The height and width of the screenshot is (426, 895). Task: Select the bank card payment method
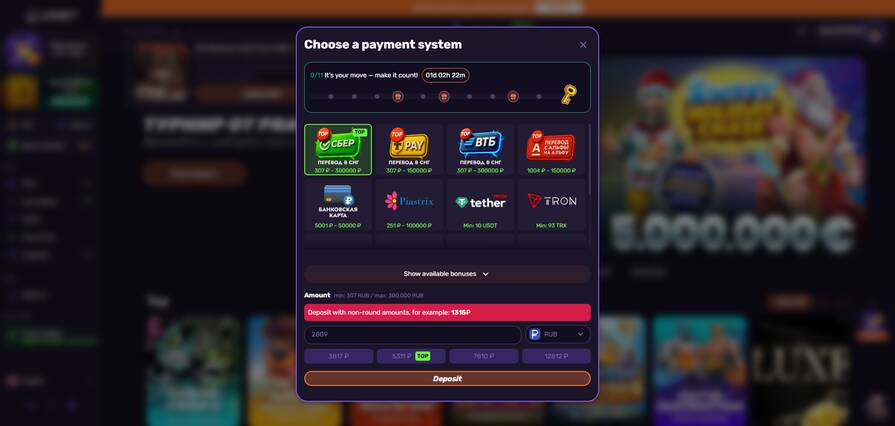[x=338, y=204]
